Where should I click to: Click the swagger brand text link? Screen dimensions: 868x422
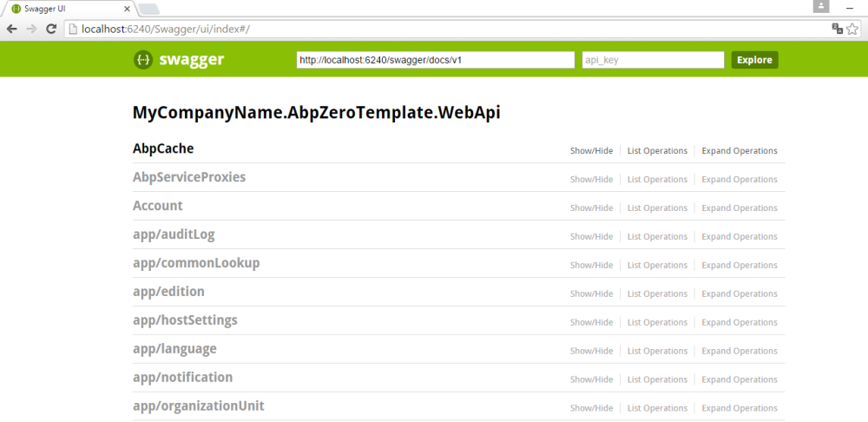pyautogui.click(x=192, y=60)
